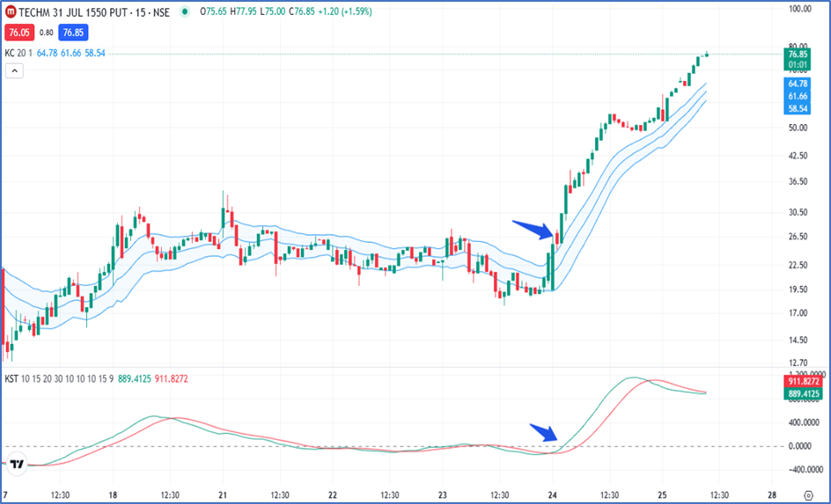The width and height of the screenshot is (831, 504).
Task: Open TECHM 31 JUL 1550 PUT symbol title
Action: tap(94, 11)
